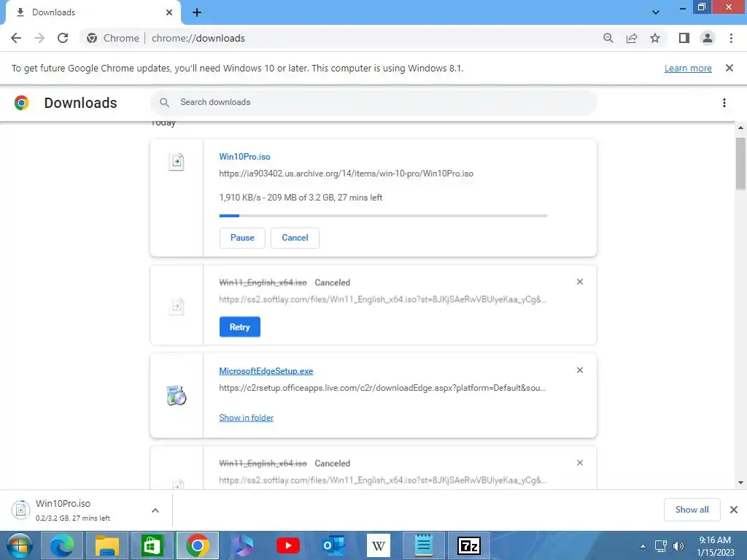Image resolution: width=747 pixels, height=560 pixels.
Task: Switch to Chrome taskbar icon
Action: (197, 545)
